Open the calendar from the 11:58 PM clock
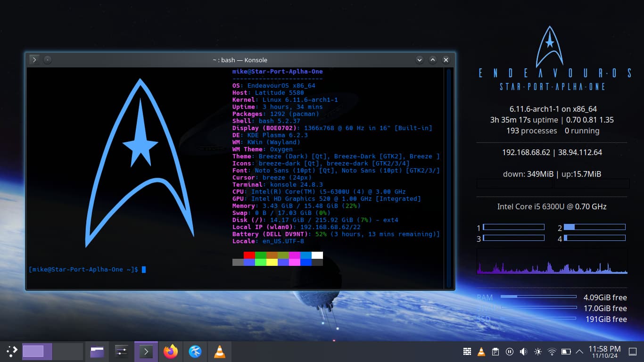 604,352
